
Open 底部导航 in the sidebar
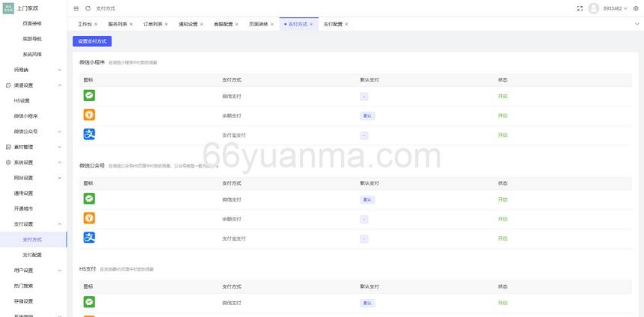[x=32, y=39]
